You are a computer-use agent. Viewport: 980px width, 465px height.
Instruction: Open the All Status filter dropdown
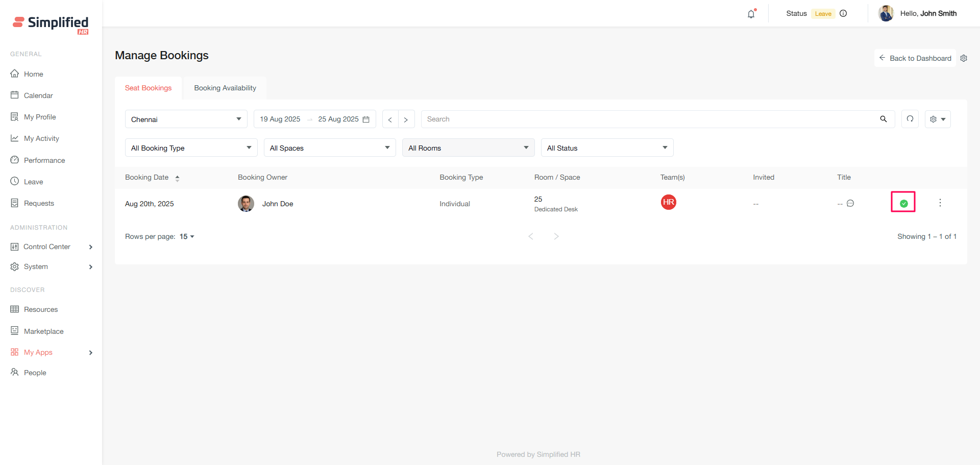pyautogui.click(x=606, y=148)
